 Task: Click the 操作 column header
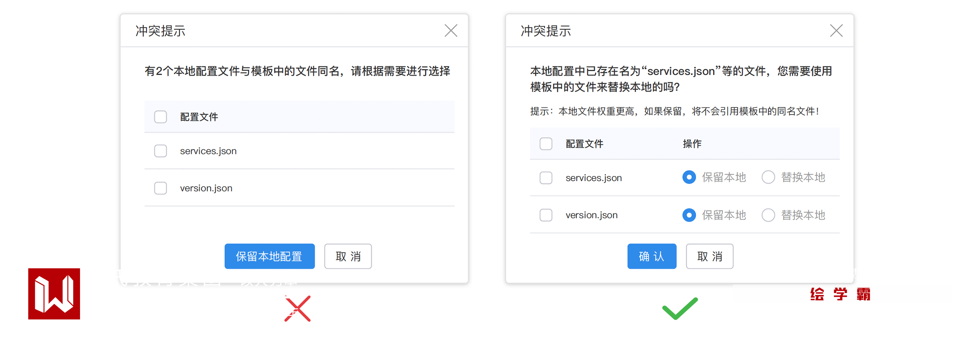(x=692, y=144)
